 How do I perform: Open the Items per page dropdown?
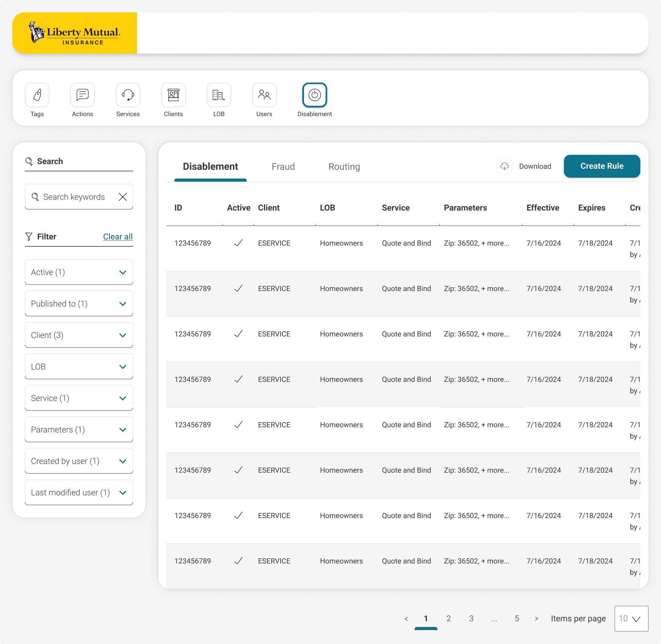click(631, 619)
